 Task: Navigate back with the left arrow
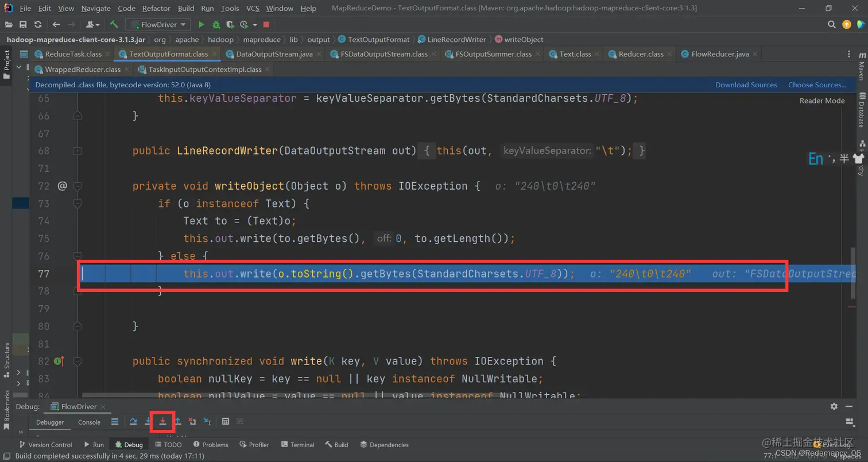click(x=56, y=25)
